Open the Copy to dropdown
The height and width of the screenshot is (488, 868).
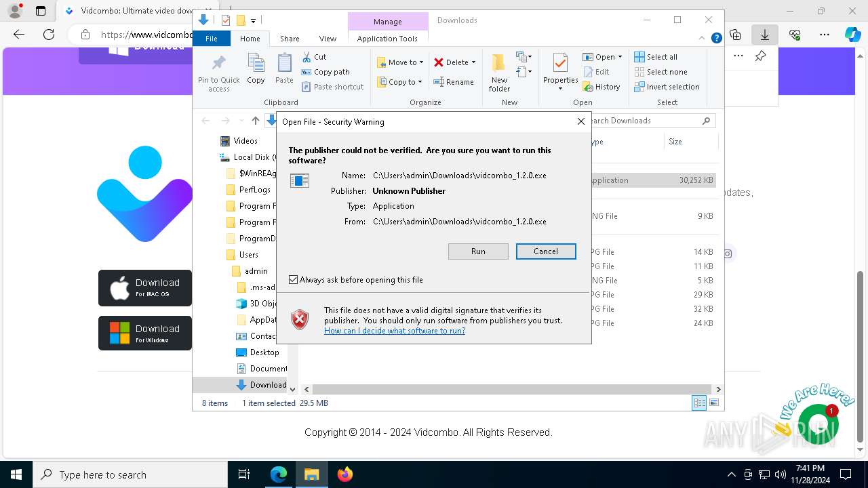coord(399,82)
